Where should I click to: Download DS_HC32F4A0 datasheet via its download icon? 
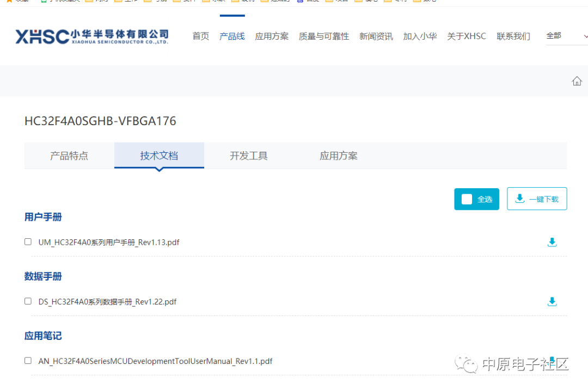point(552,301)
